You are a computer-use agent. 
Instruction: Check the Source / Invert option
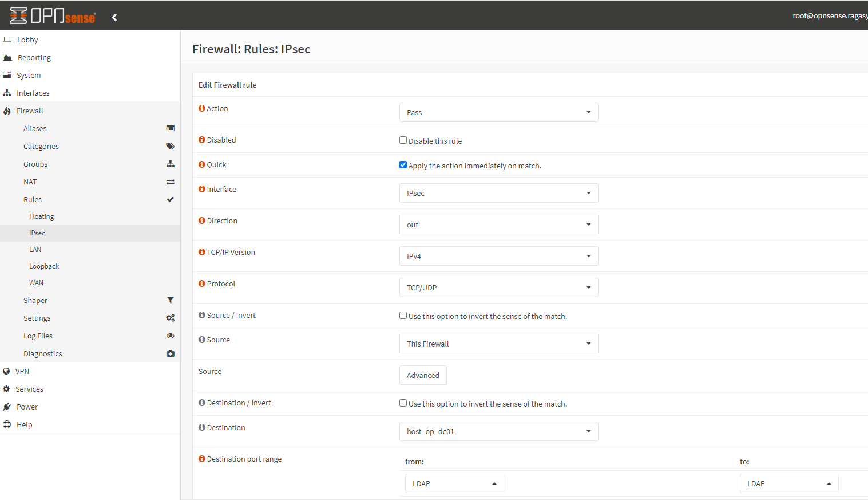[403, 316]
